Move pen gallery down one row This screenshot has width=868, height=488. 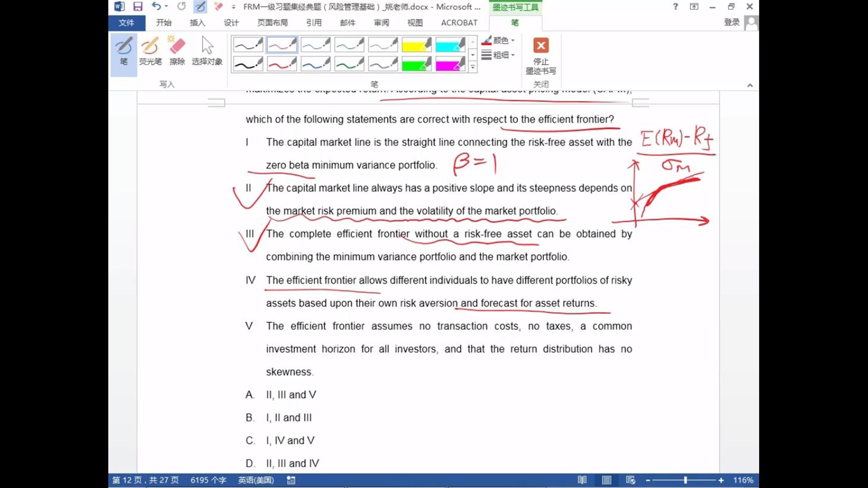click(473, 55)
